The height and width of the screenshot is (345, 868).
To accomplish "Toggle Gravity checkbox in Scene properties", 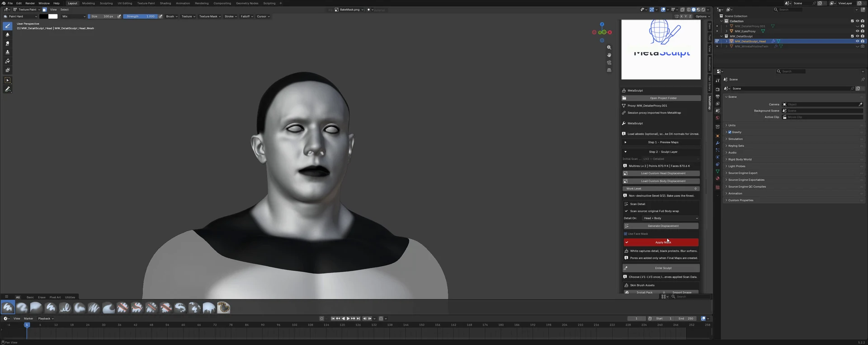I will (730, 132).
